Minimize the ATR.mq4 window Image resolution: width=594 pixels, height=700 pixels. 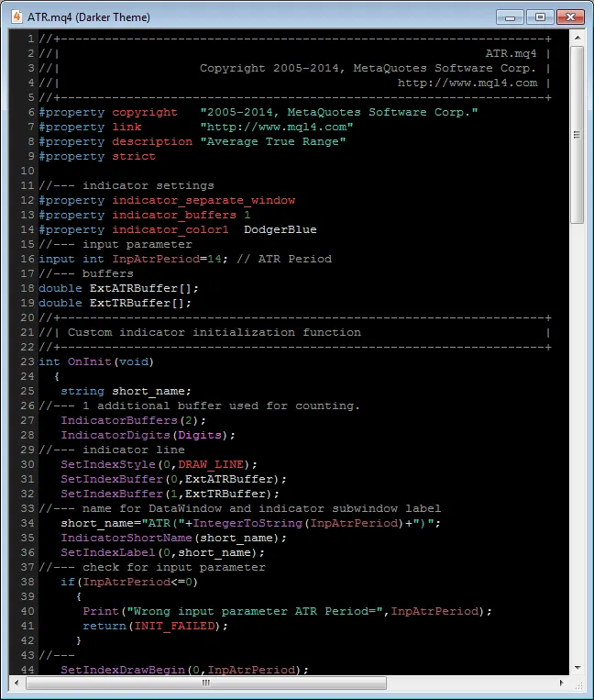tap(511, 17)
